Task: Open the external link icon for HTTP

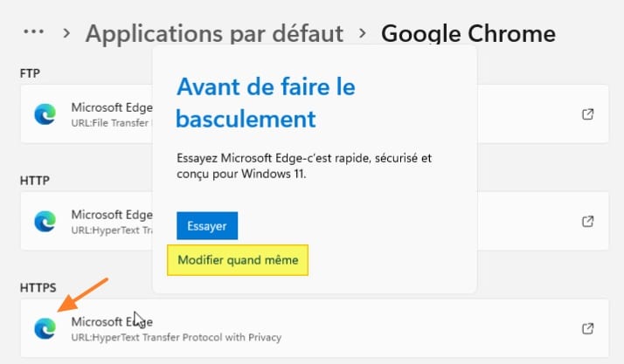Action: coord(588,221)
